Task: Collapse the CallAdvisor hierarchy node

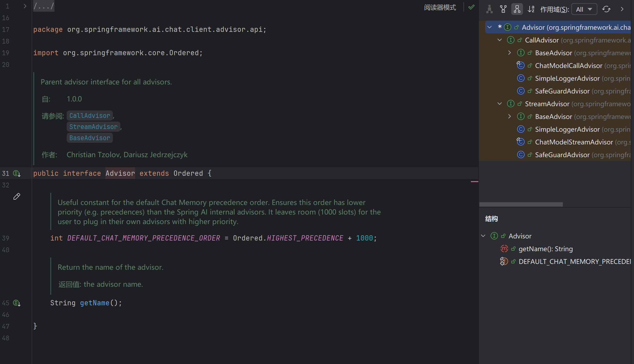Action: [x=500, y=40]
